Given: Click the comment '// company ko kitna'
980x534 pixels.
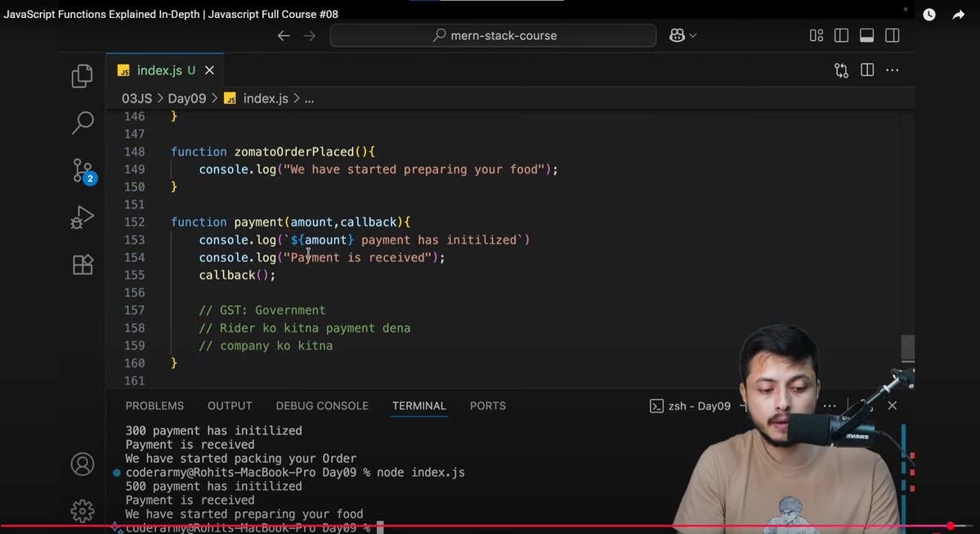Looking at the screenshot, I should coord(266,345).
